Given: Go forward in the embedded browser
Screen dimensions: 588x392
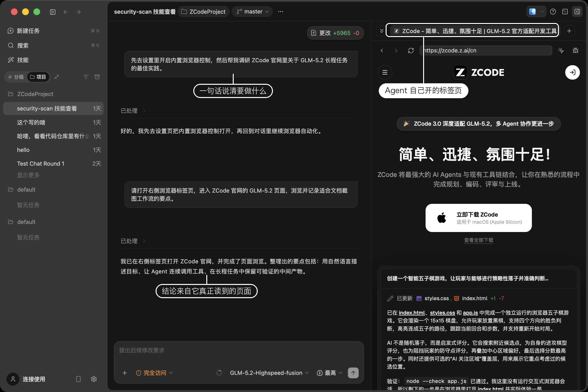Looking at the screenshot, I should [396, 50].
